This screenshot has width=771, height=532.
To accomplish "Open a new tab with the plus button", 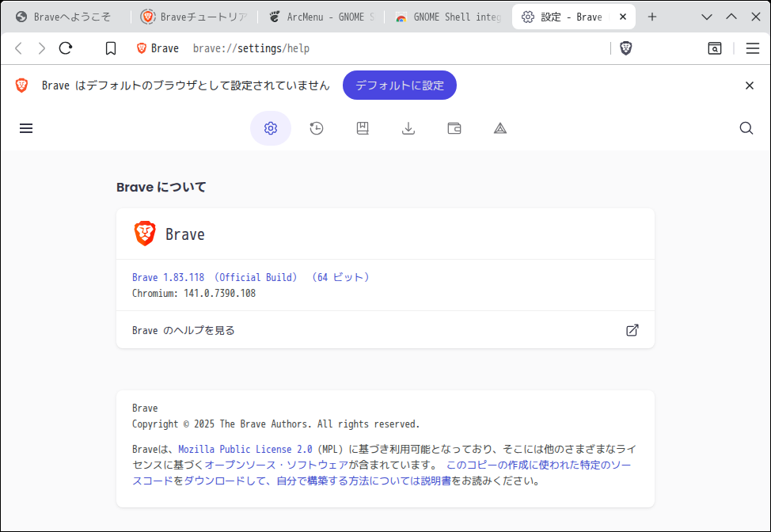I will (652, 17).
